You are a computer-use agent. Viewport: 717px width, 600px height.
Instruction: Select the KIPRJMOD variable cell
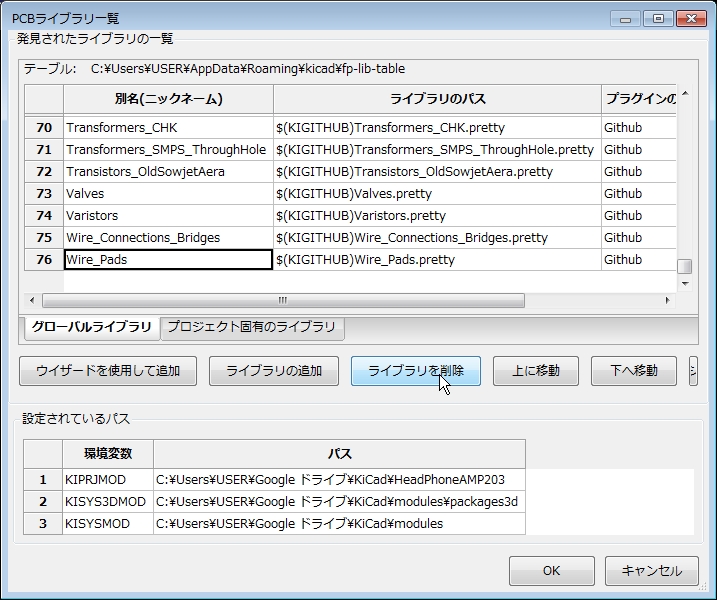pos(108,480)
